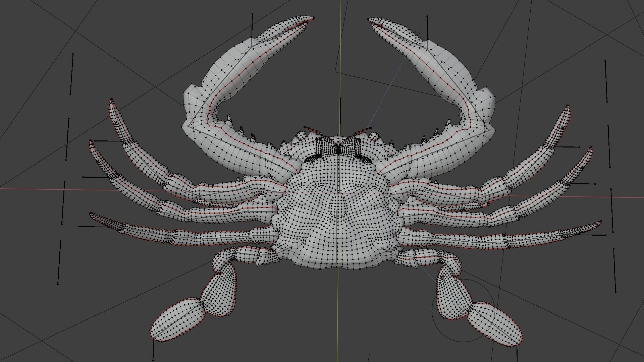
Task: Select the bottommost vertical control bone on the right
Action: pyautogui.click(x=615, y=270)
